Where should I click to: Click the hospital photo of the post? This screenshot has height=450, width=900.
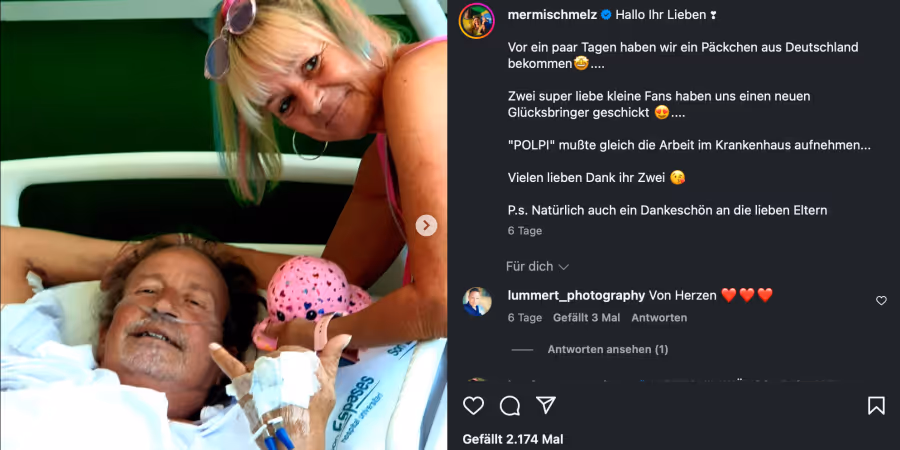click(223, 225)
